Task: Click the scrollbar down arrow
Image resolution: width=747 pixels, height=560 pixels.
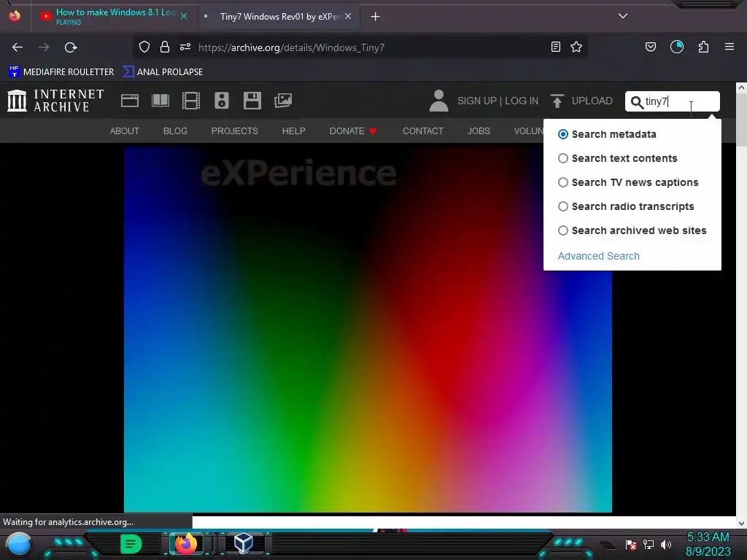Action: tap(741, 523)
